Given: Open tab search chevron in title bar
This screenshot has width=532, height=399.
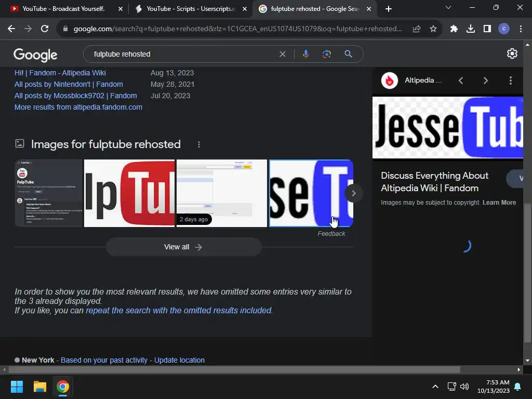Looking at the screenshot, I should pos(448,7).
